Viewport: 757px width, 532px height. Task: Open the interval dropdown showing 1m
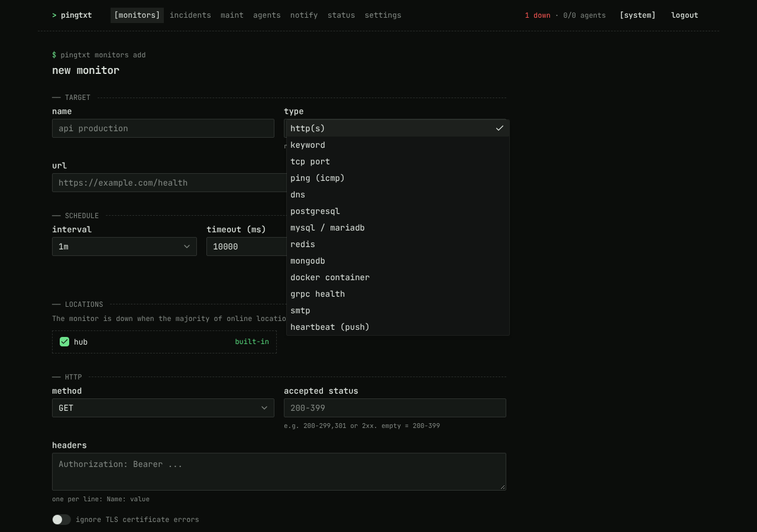(124, 246)
